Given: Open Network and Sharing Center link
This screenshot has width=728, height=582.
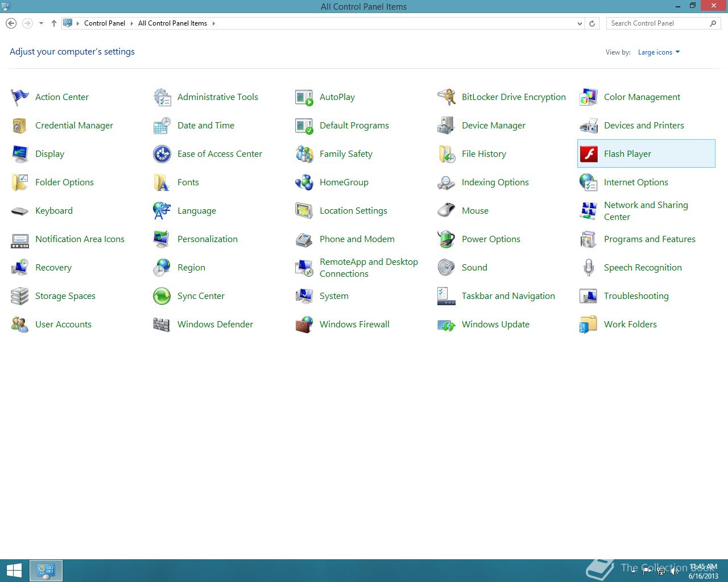Looking at the screenshot, I should [646, 211].
